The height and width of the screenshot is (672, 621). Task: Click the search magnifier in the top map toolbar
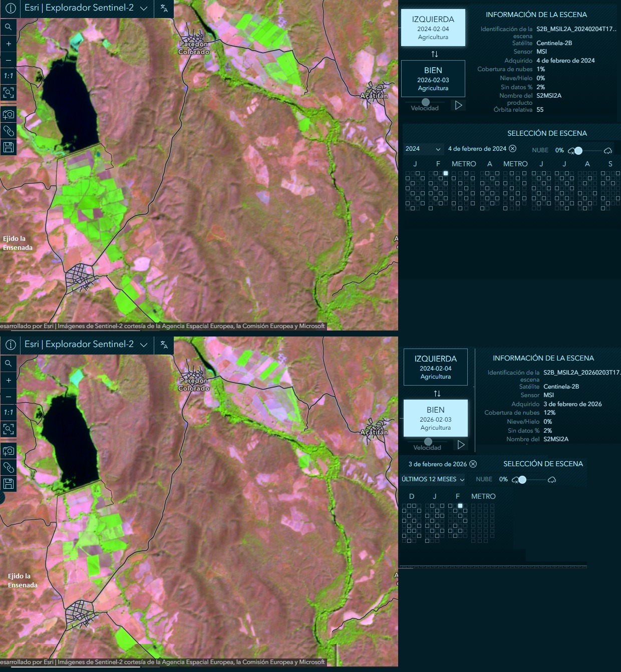(x=9, y=27)
